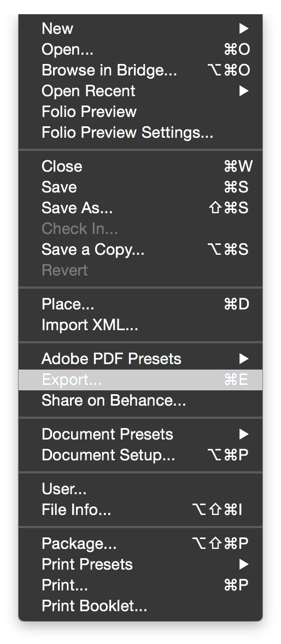Click Folio Preview menu entry

140,112
